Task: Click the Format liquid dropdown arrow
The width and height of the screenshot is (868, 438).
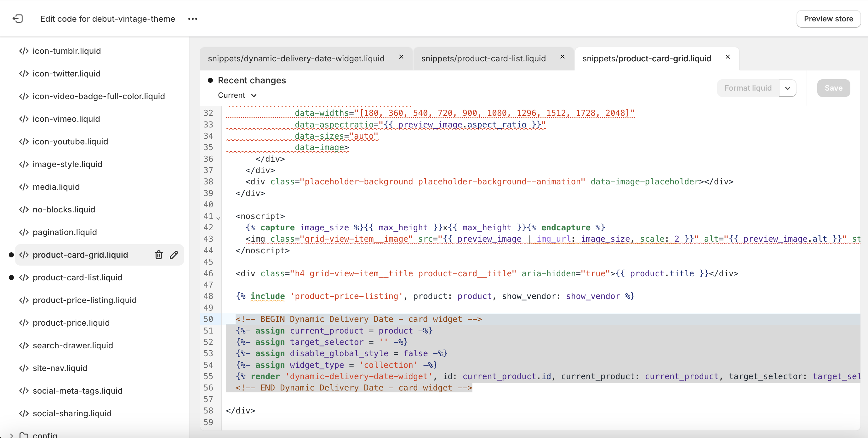Action: [788, 88]
